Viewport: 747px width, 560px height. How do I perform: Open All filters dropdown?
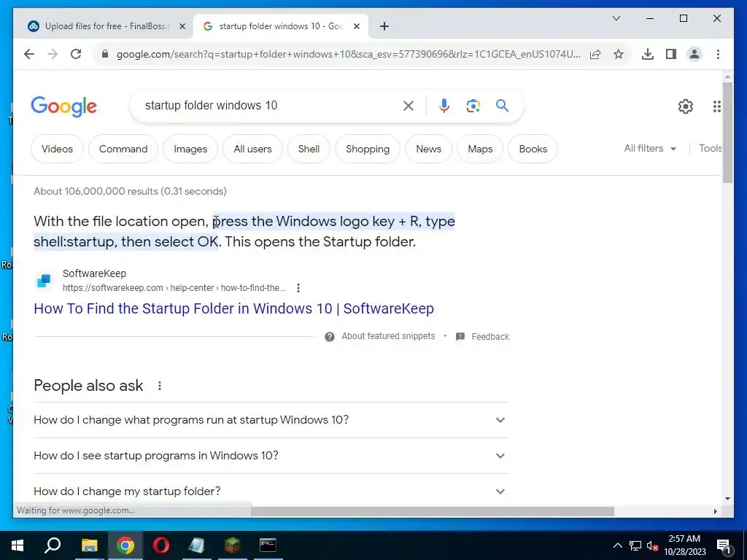click(650, 149)
